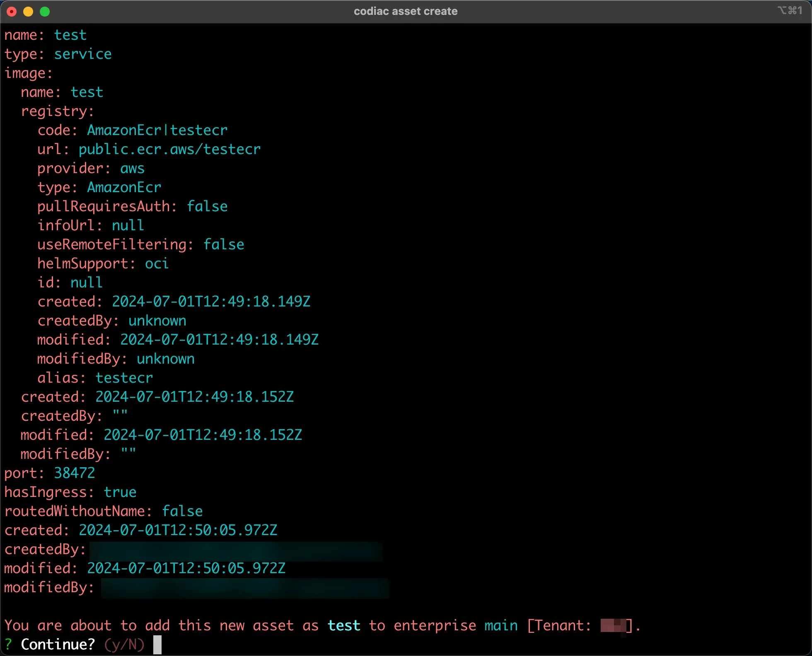Click the registry url public.ecr.aws/testecr
Screen dimensions: 812x656
coord(169,150)
